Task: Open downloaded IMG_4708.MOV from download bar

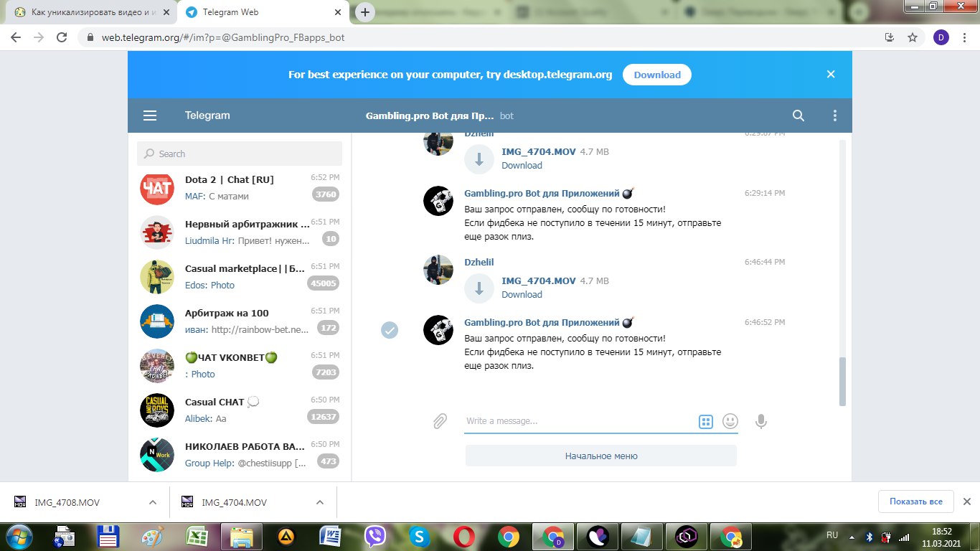Action: tap(67, 502)
